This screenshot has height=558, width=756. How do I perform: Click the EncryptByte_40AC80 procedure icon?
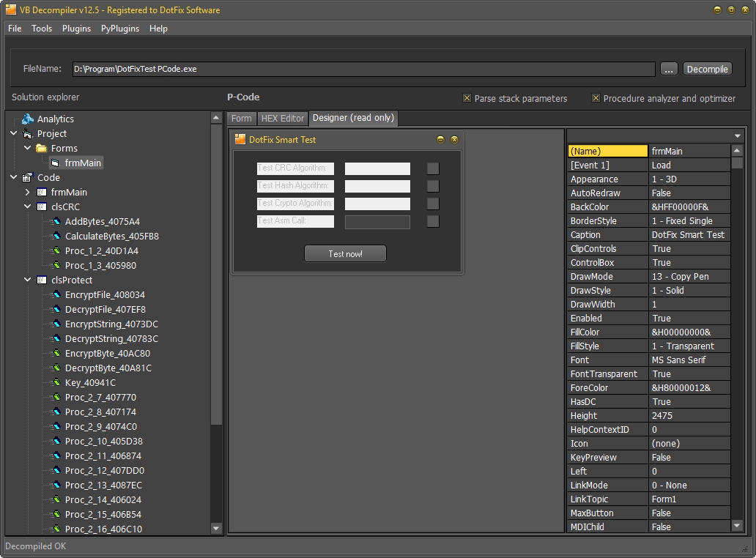(56, 353)
